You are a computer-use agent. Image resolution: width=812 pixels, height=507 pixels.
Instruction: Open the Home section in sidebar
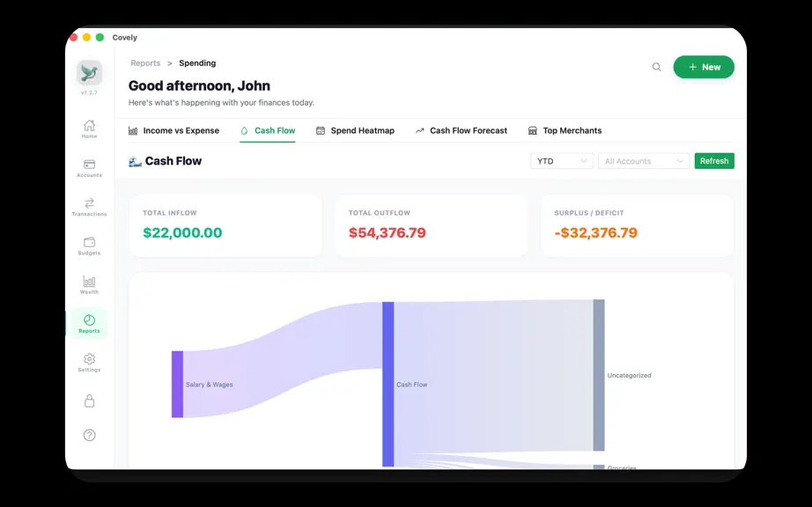click(x=89, y=129)
